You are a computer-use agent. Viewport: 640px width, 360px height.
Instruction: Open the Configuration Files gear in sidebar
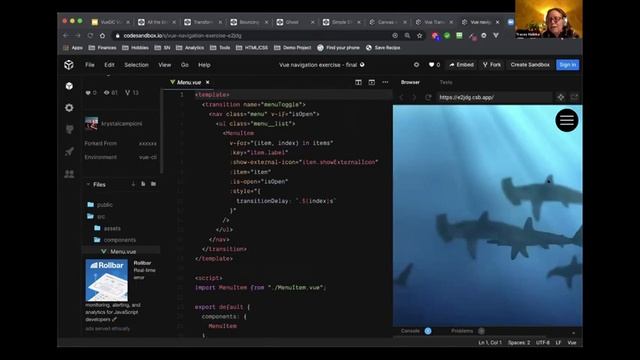(x=69, y=108)
